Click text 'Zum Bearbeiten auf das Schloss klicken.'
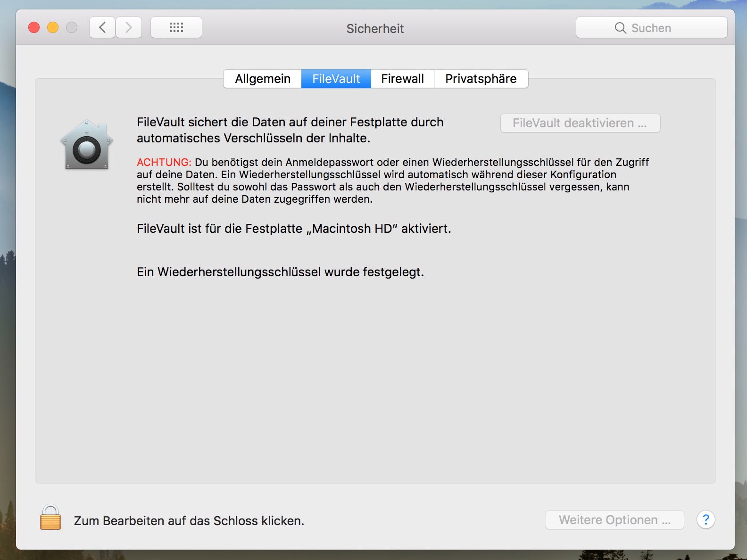Screen dimensions: 747x560 pos(189,521)
